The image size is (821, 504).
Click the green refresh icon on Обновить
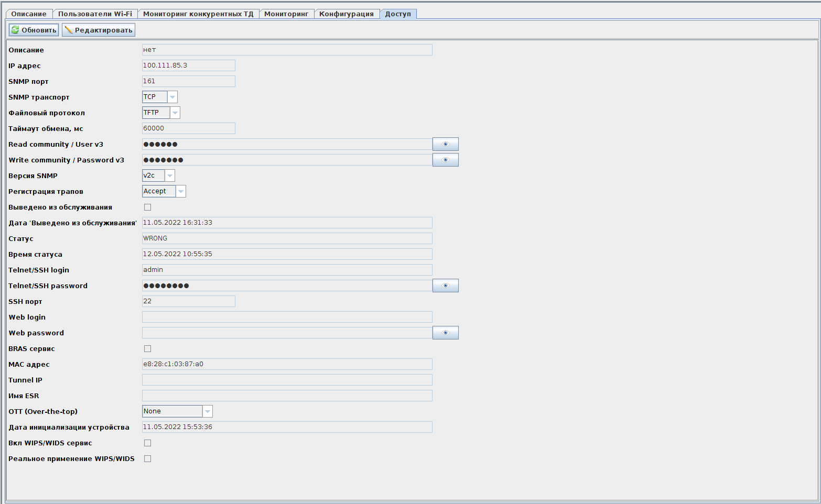(x=15, y=30)
